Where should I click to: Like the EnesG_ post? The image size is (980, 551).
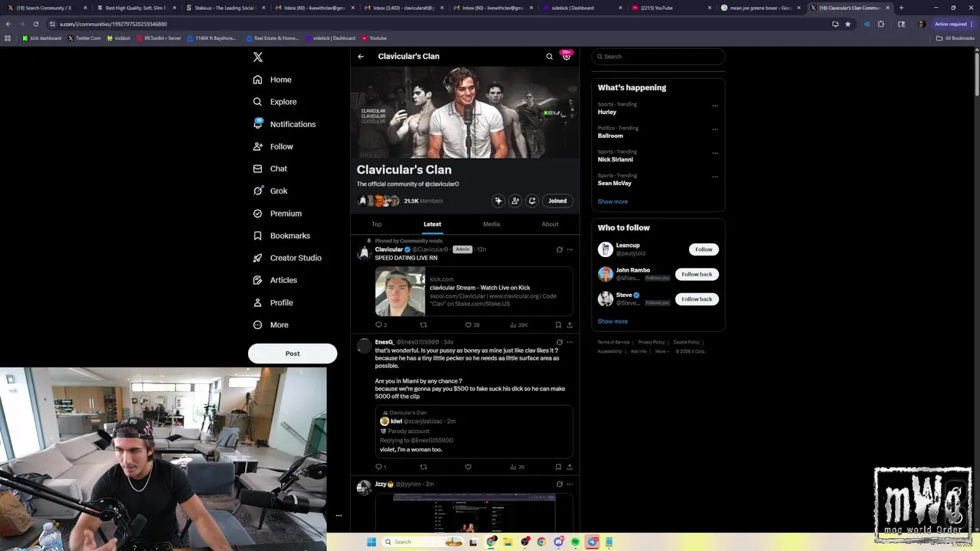coord(468,467)
